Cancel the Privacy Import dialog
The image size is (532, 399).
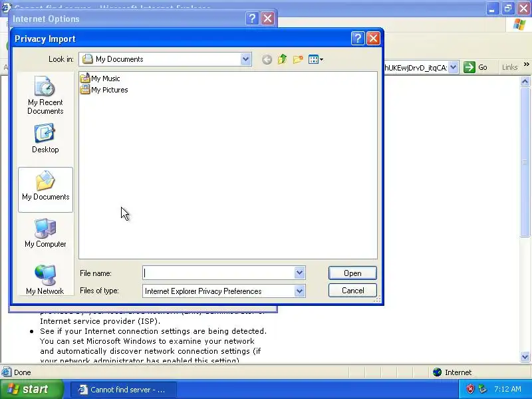pyautogui.click(x=352, y=291)
